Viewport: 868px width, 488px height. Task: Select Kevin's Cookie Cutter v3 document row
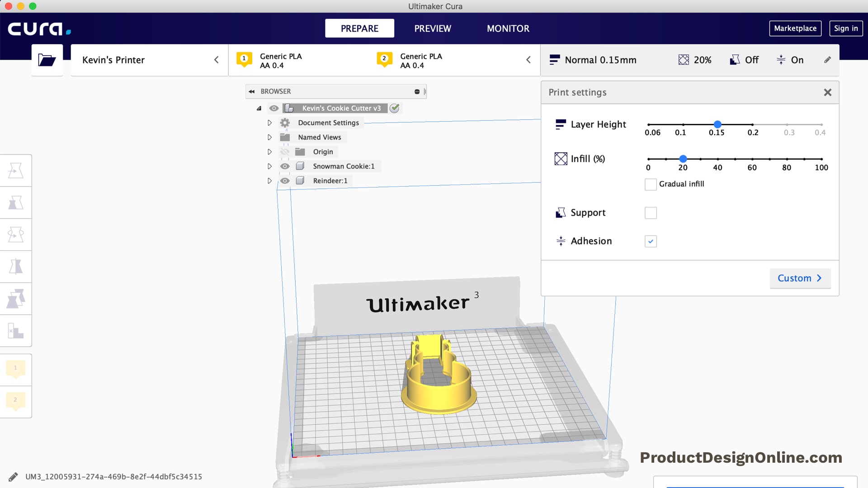(x=335, y=108)
